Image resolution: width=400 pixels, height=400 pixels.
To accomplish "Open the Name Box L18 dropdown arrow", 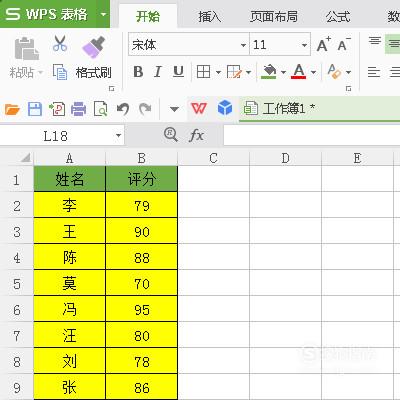I will pyautogui.click(x=118, y=136).
